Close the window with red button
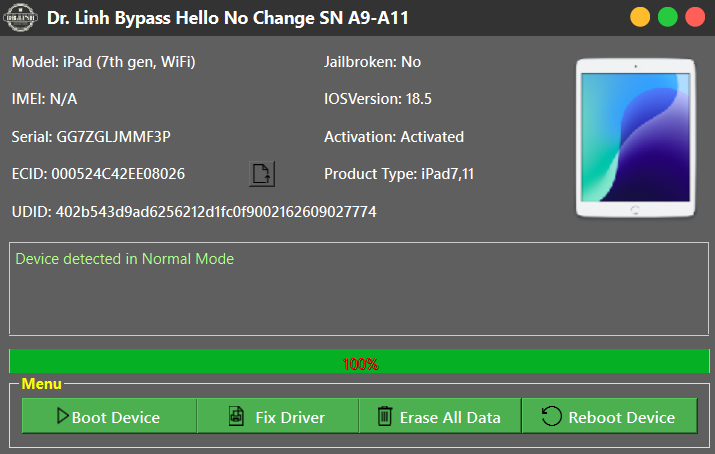Viewport: 715px width, 454px height. 695,17
